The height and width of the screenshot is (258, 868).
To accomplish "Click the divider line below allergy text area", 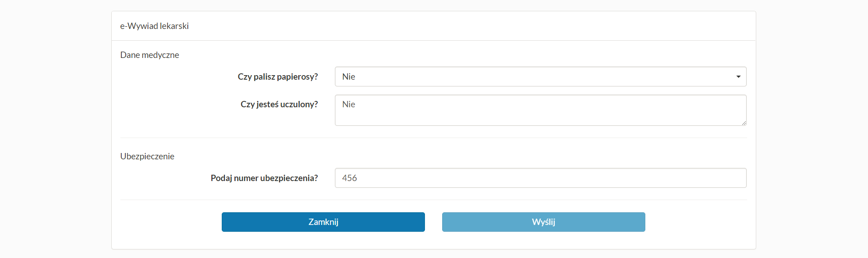I will coord(433,138).
